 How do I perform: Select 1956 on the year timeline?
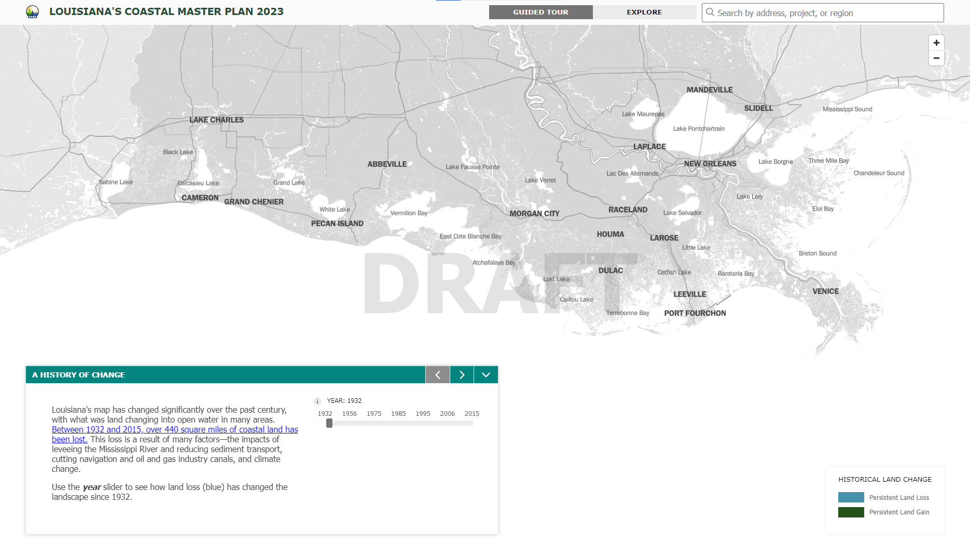click(349, 413)
